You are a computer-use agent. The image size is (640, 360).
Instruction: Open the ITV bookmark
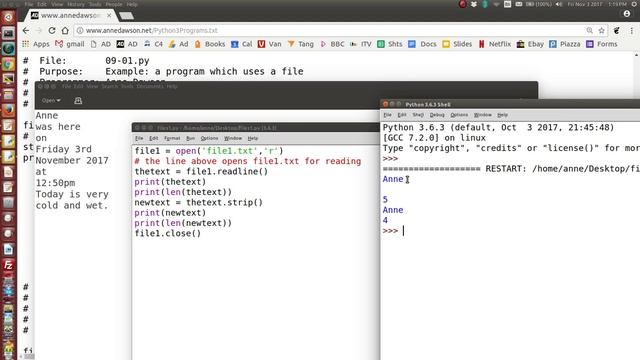tap(361, 44)
